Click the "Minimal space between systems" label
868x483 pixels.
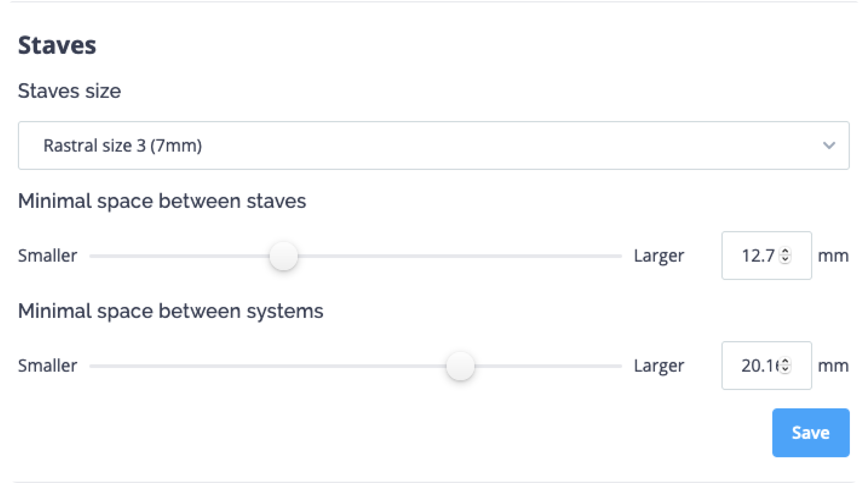point(171,311)
